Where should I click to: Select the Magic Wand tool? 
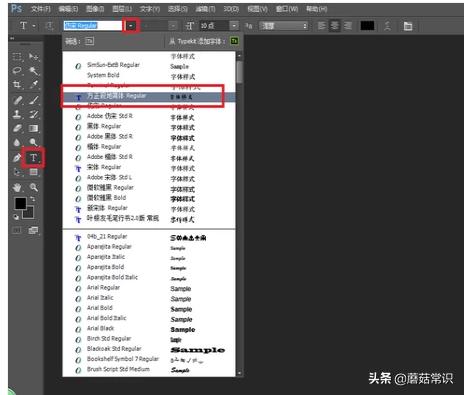[x=33, y=71]
